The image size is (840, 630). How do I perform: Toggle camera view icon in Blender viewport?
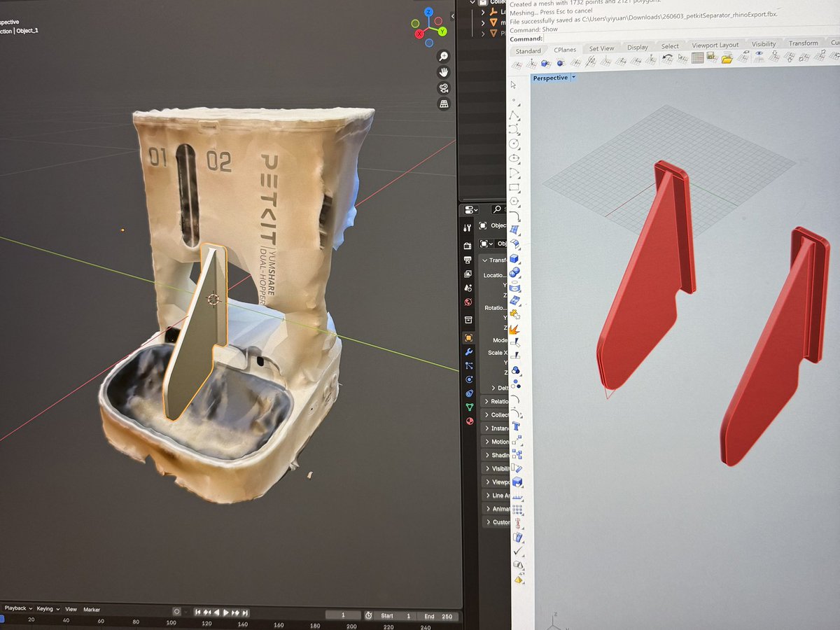tap(443, 88)
